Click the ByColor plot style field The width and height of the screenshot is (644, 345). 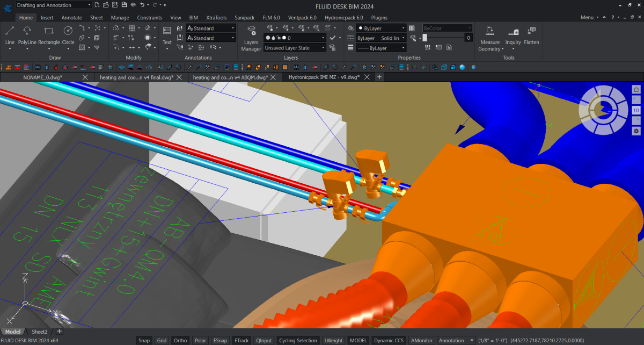pyautogui.click(x=448, y=28)
